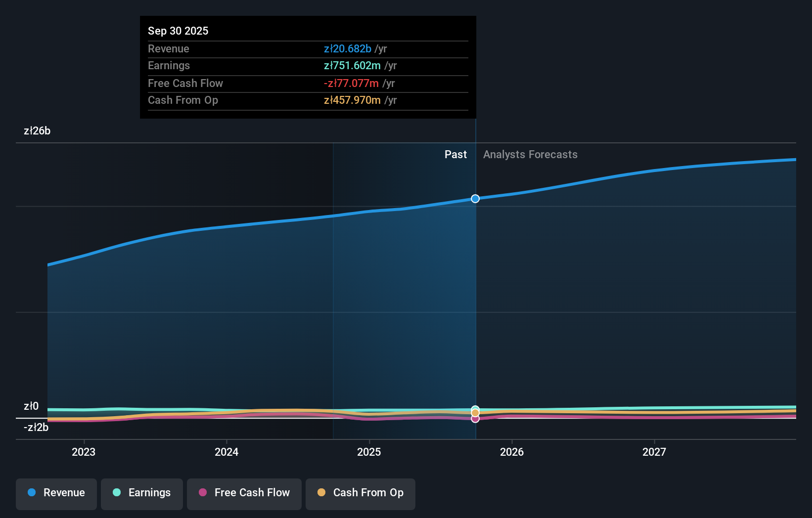Toggle the Cash From Op series display

[x=360, y=493]
